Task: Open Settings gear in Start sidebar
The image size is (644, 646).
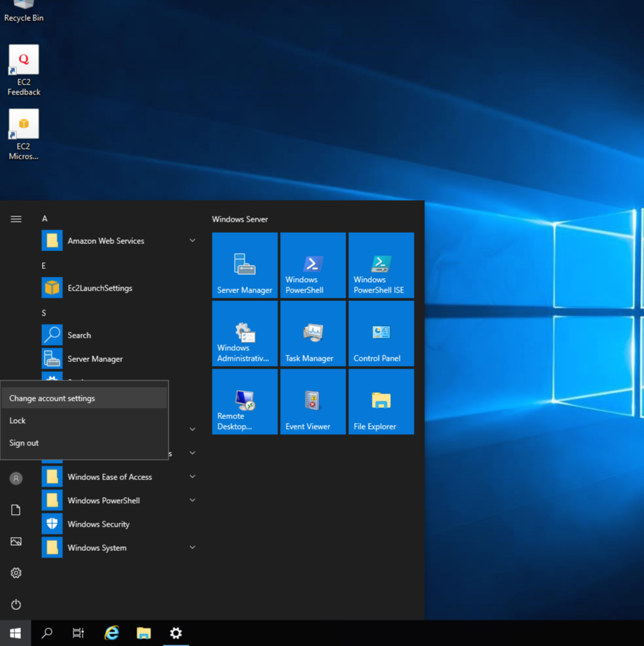Action: [16, 573]
